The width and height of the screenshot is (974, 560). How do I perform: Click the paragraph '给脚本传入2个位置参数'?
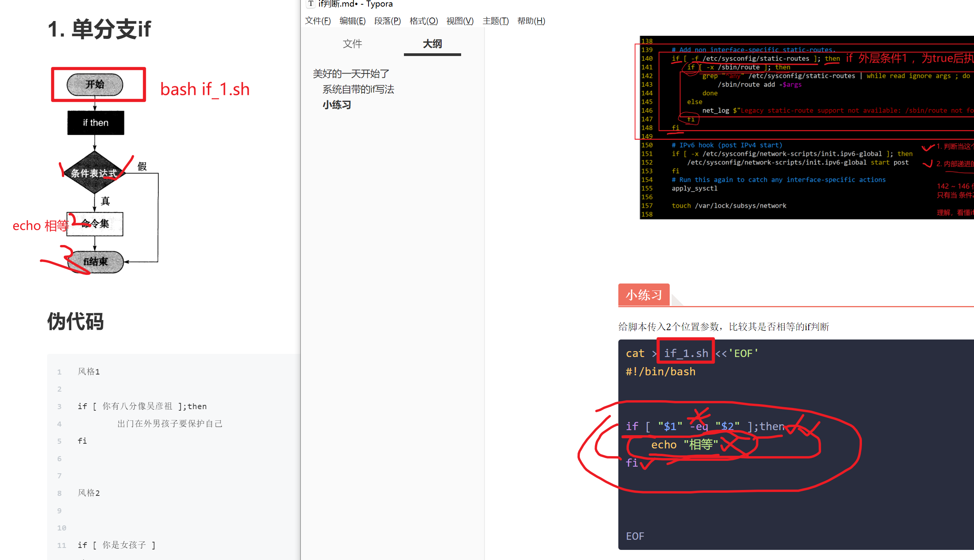point(724,327)
